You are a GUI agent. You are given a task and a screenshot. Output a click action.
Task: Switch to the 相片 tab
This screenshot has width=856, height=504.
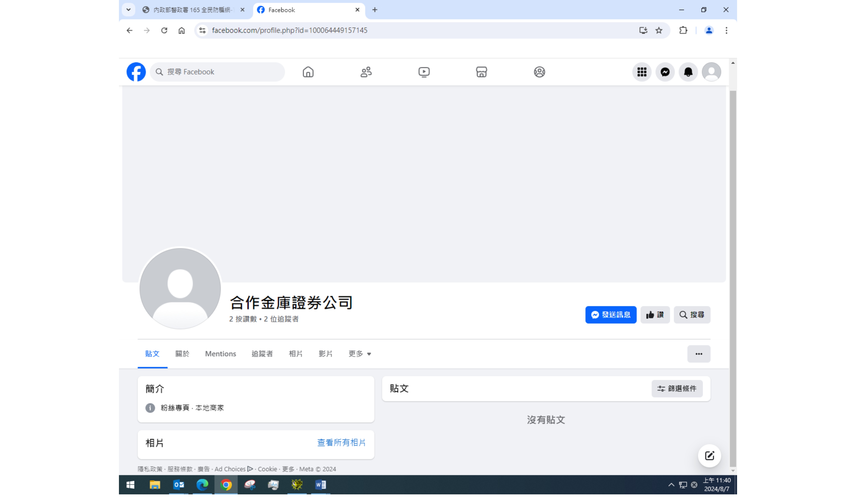coord(295,354)
